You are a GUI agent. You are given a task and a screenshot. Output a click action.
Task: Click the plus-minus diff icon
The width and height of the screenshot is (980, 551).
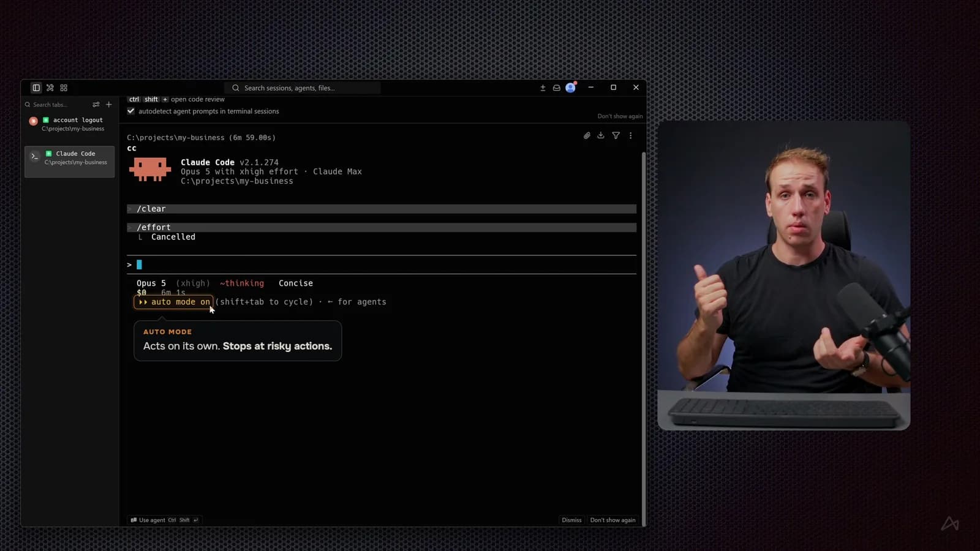(x=543, y=88)
